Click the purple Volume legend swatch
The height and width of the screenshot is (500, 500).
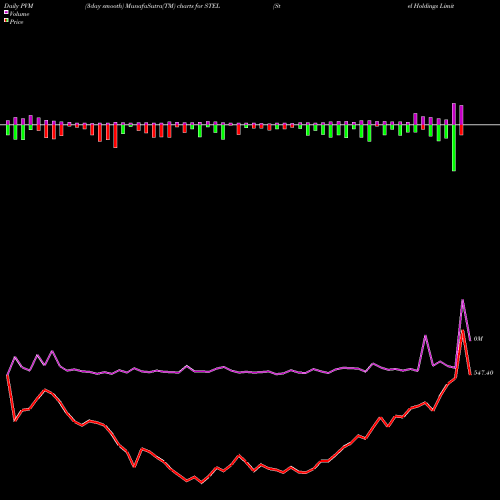pos(6,12)
